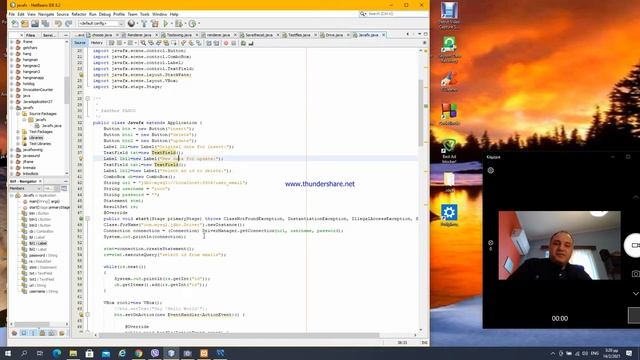Select username : String member in Navigator

(x=43, y=291)
